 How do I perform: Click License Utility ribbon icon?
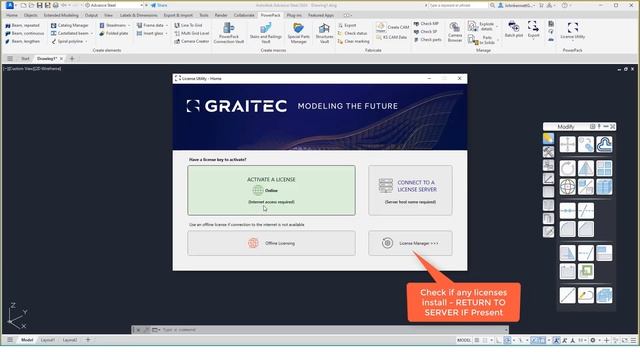(573, 30)
